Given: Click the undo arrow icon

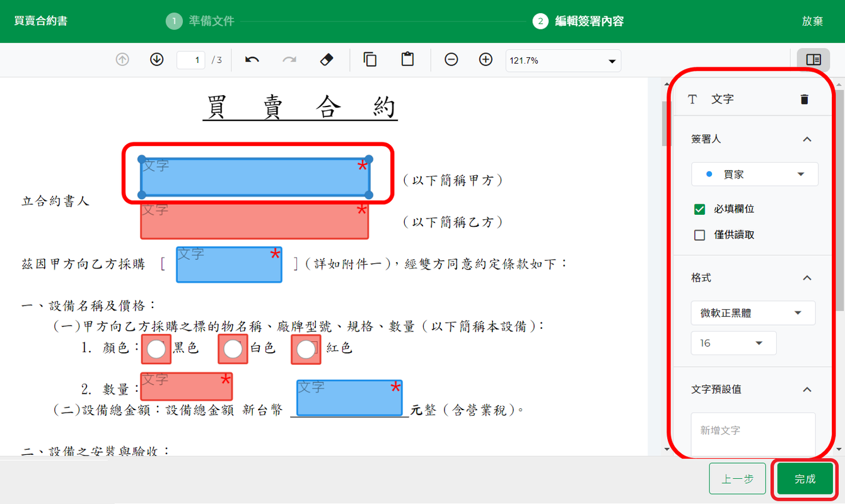Looking at the screenshot, I should 252,60.
